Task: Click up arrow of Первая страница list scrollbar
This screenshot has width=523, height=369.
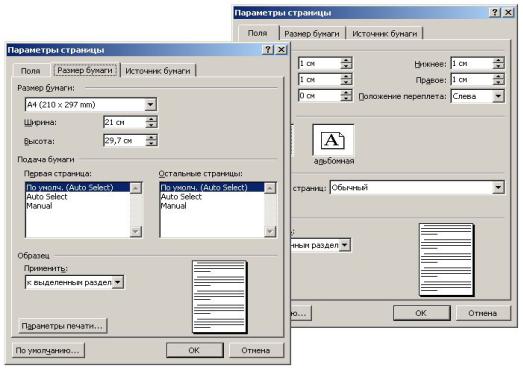Action: (136, 188)
